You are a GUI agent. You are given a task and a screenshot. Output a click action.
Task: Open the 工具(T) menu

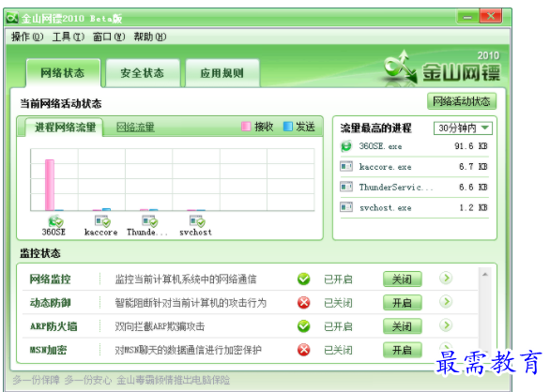[x=69, y=37]
